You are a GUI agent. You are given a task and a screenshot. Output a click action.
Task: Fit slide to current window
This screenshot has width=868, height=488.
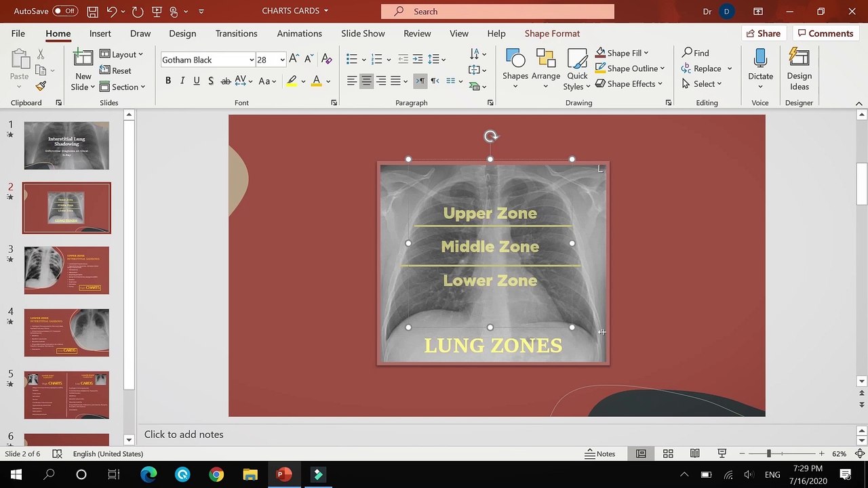(x=859, y=454)
